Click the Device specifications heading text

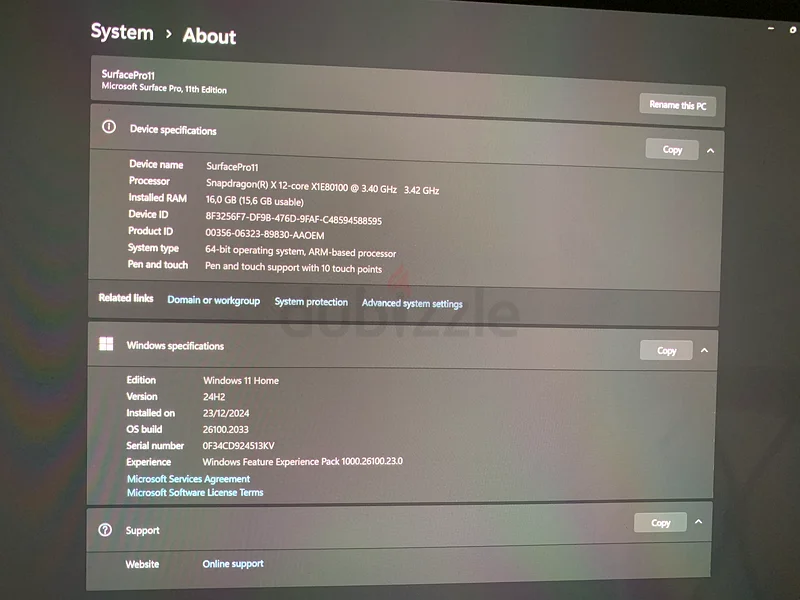point(173,130)
